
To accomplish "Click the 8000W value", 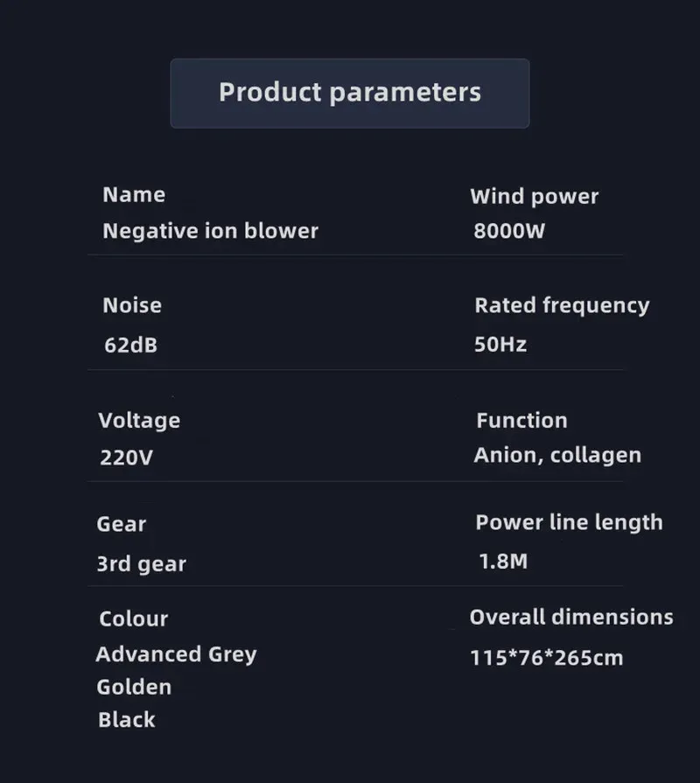I will pos(508,231).
